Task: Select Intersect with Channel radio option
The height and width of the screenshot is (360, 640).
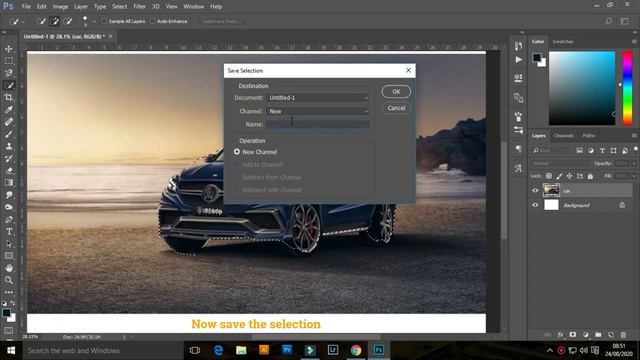Action: point(237,190)
